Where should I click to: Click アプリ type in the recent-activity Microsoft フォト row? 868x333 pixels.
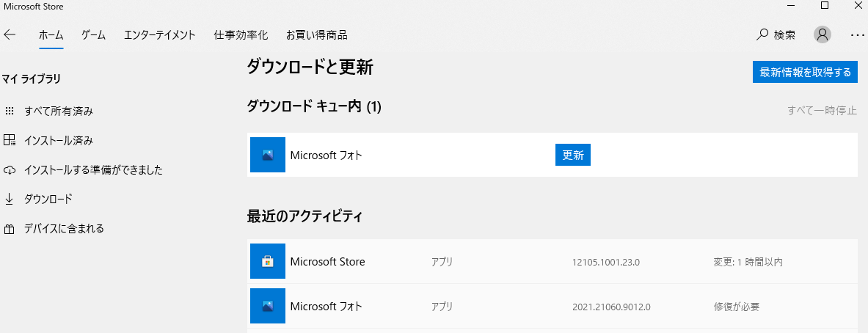tap(442, 307)
